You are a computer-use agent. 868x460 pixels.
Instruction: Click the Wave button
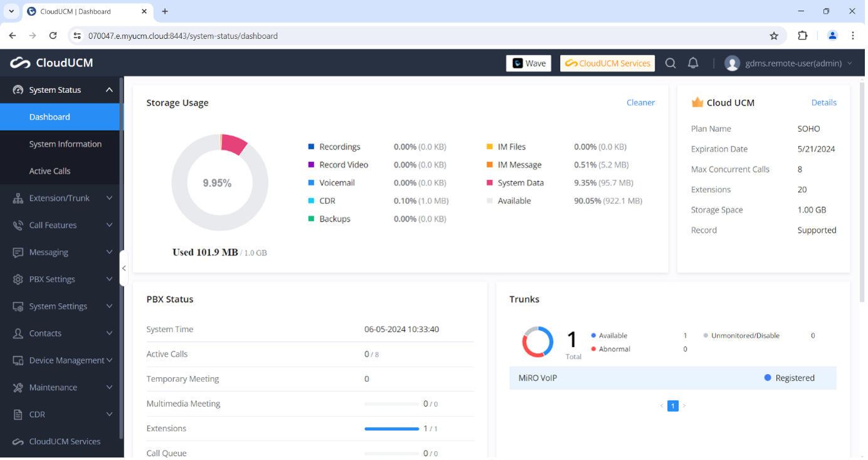point(529,63)
